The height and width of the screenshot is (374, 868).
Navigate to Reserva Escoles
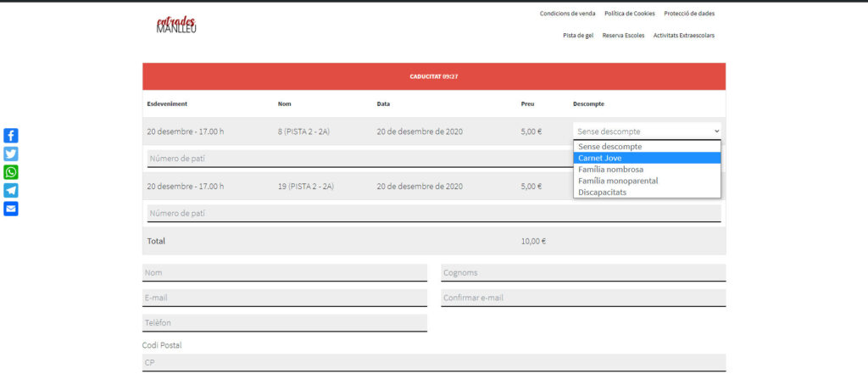click(623, 36)
